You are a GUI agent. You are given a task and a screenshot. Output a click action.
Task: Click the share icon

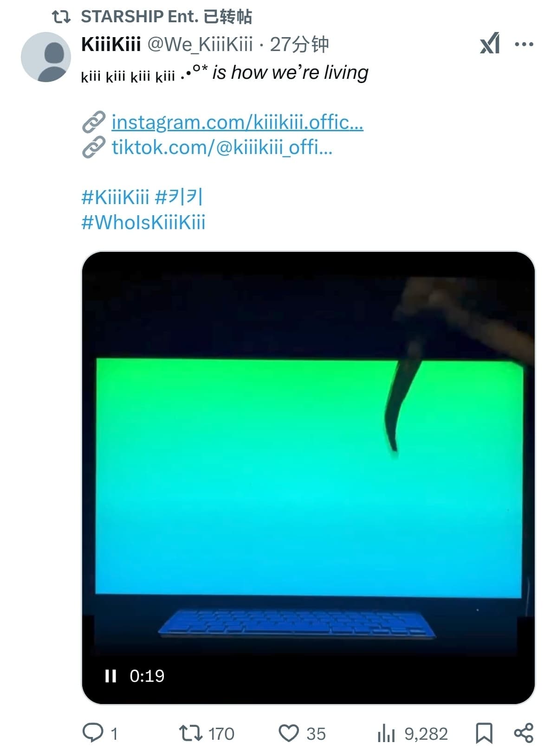(x=524, y=733)
